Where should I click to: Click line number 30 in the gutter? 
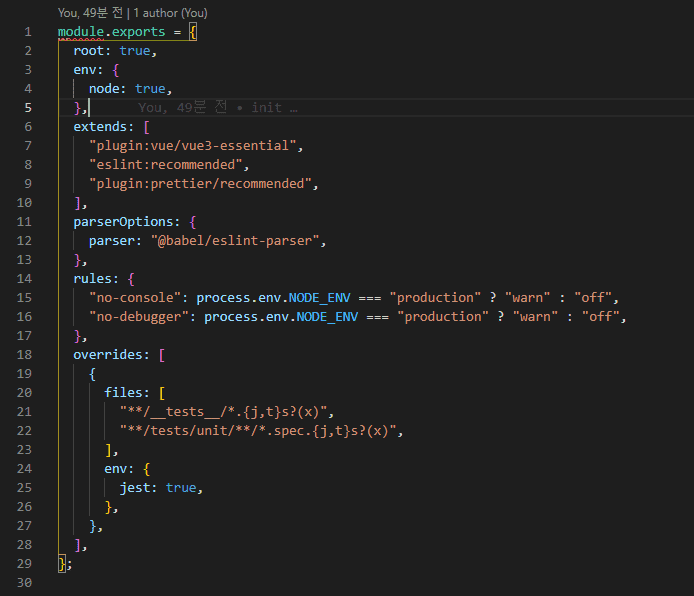(24, 583)
